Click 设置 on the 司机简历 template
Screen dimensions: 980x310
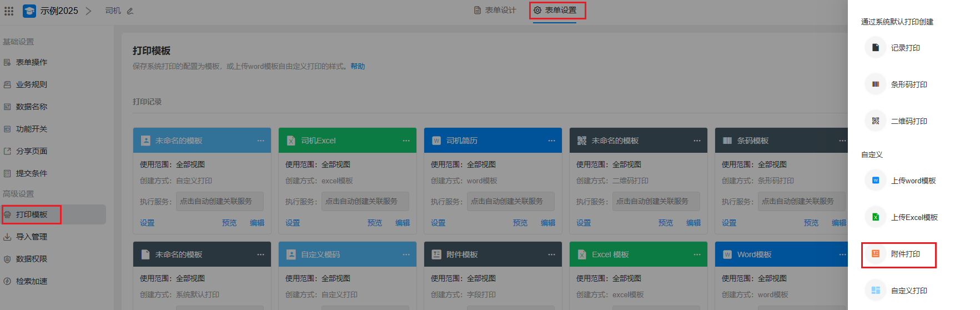438,223
